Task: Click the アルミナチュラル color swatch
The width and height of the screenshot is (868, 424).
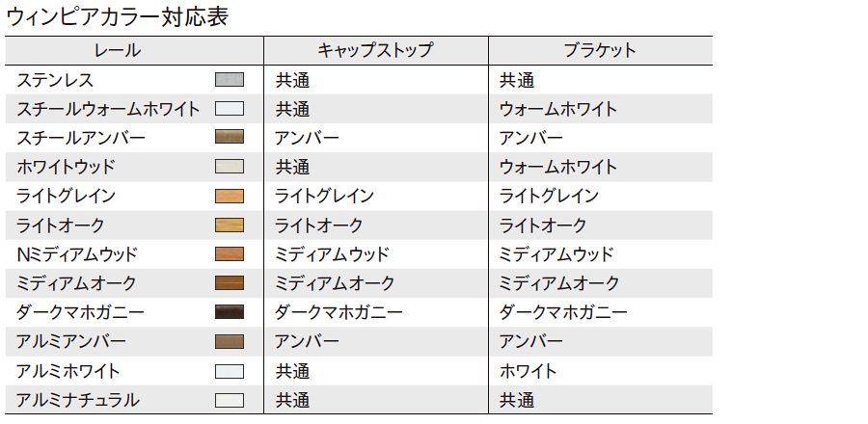Action: coord(230,400)
